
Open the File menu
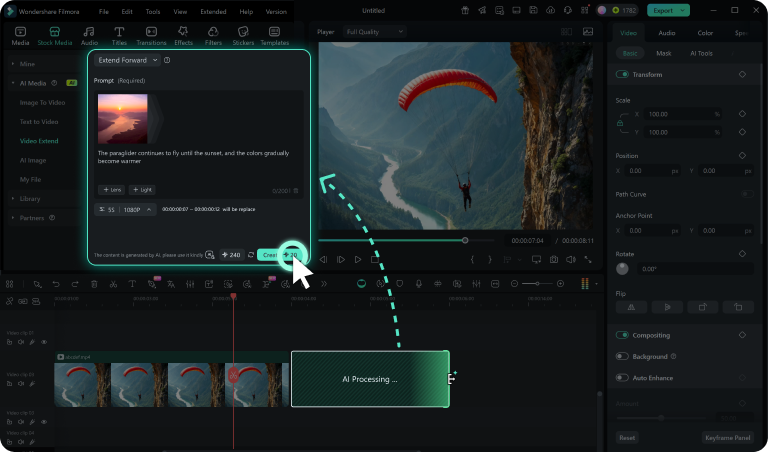click(103, 11)
